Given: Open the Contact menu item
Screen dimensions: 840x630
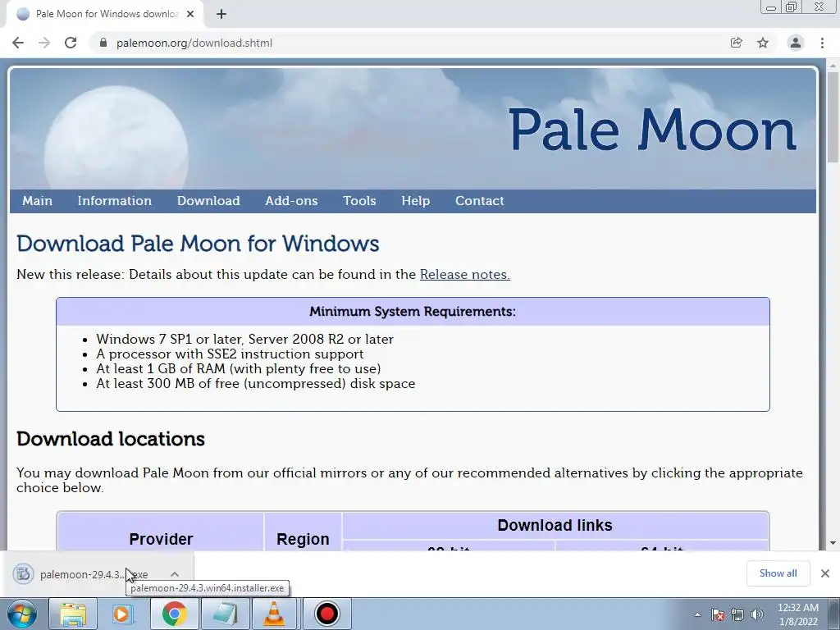Looking at the screenshot, I should tap(479, 201).
